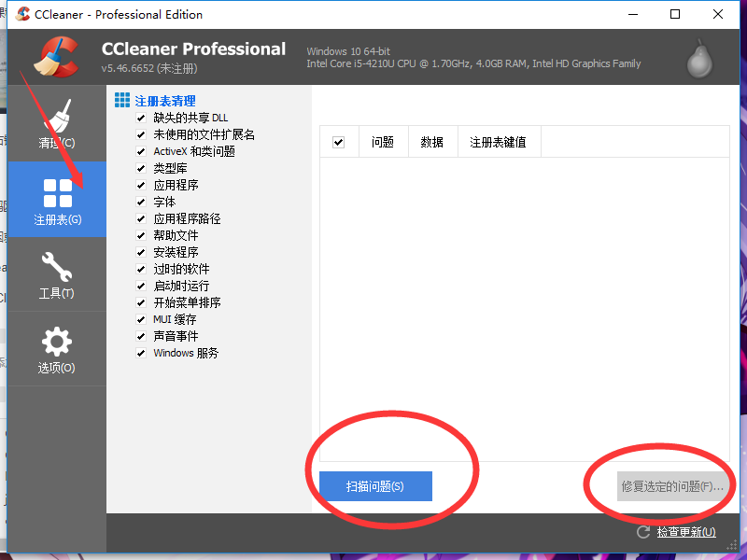Uncheck 未使用的文件扩展名 checkbox
Image resolution: width=747 pixels, height=560 pixels.
coord(141,134)
